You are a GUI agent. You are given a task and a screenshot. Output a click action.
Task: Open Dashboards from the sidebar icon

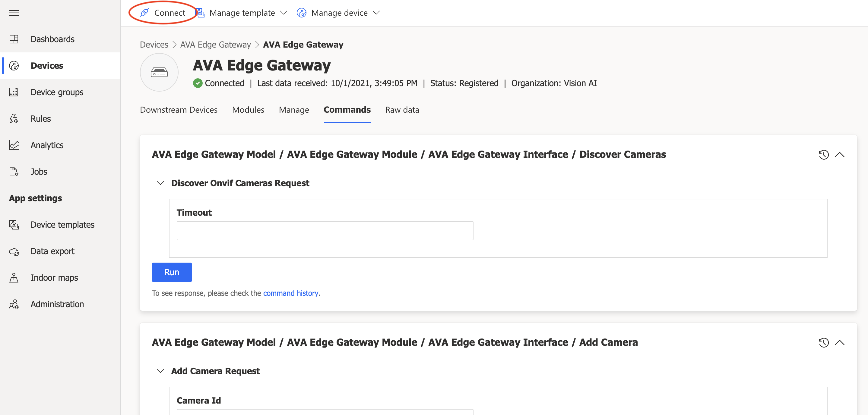(x=14, y=39)
